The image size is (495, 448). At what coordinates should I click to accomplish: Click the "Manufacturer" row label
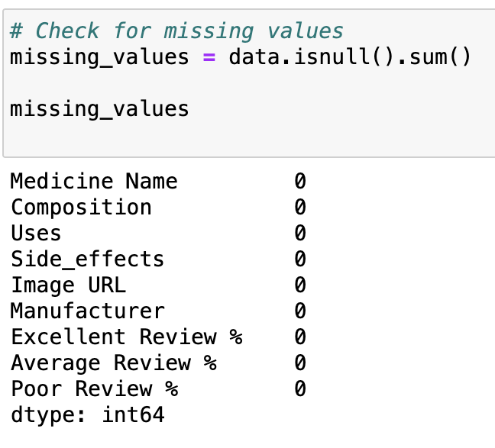pyautogui.click(x=87, y=311)
